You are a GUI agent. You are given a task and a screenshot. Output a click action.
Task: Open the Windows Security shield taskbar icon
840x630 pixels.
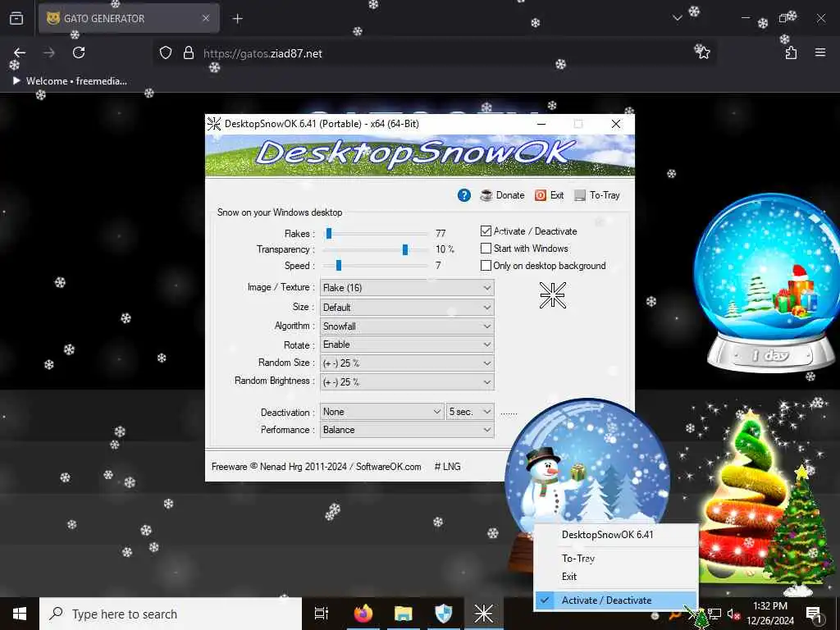(x=444, y=614)
